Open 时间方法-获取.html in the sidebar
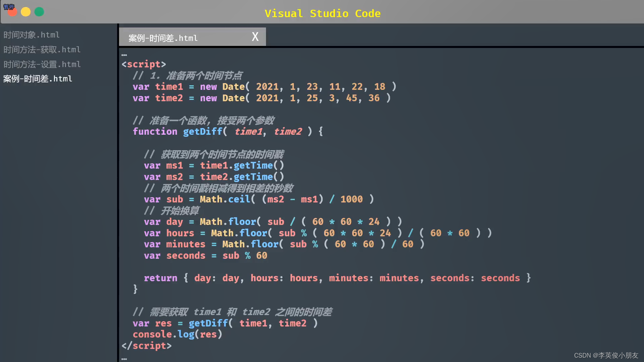The height and width of the screenshot is (362, 644). coord(42,50)
